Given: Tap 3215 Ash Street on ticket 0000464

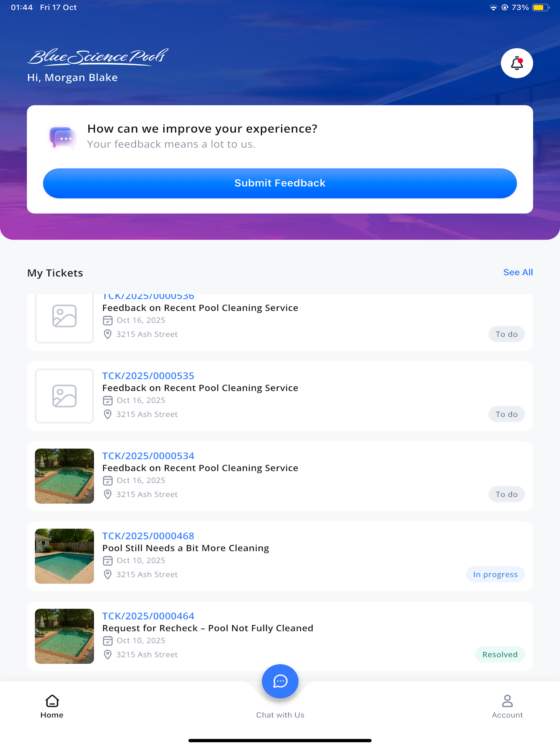Looking at the screenshot, I should tap(147, 655).
